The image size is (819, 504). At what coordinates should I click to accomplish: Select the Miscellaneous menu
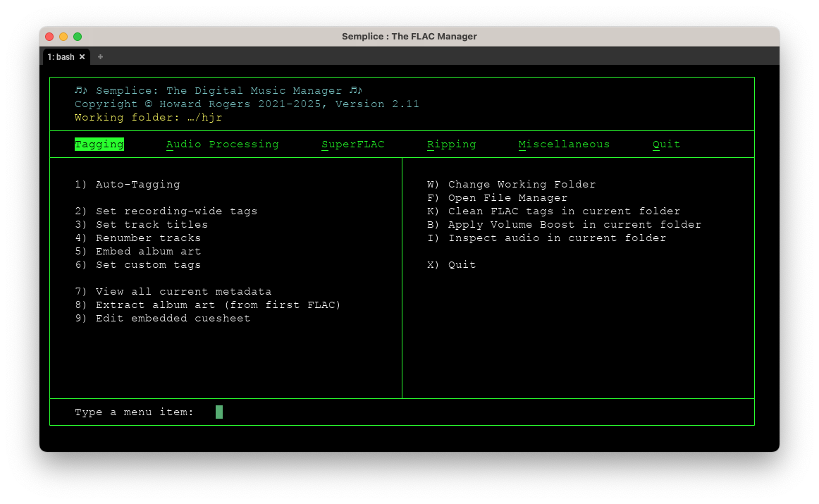(563, 144)
